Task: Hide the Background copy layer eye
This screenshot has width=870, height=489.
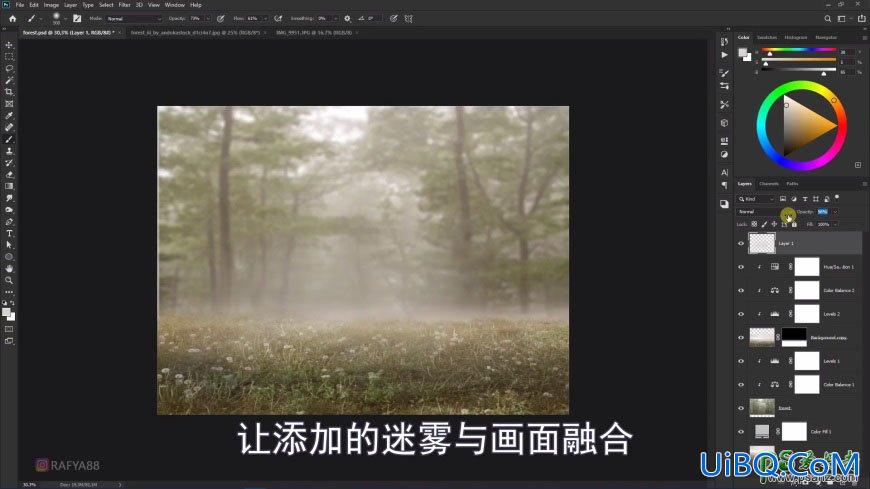Action: pos(741,337)
